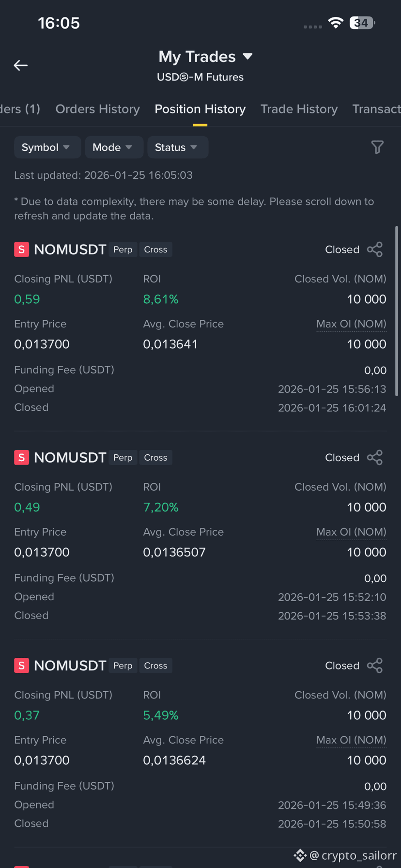Tap the red S short badge on first position

[x=21, y=249]
